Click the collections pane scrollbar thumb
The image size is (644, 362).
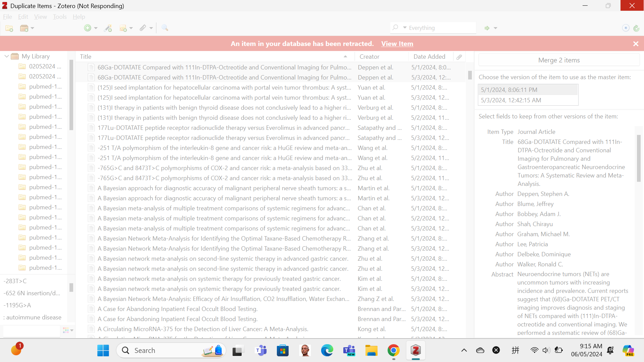(71, 95)
